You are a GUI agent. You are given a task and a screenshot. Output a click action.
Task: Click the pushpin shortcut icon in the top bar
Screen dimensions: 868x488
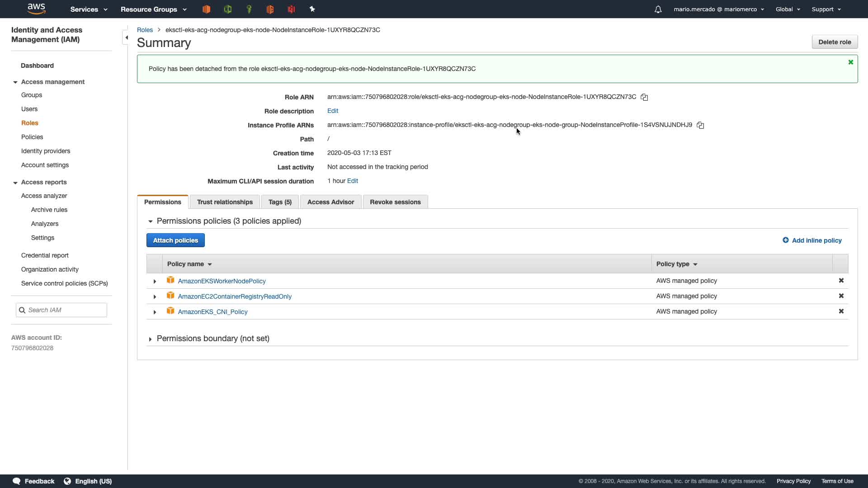(x=312, y=9)
